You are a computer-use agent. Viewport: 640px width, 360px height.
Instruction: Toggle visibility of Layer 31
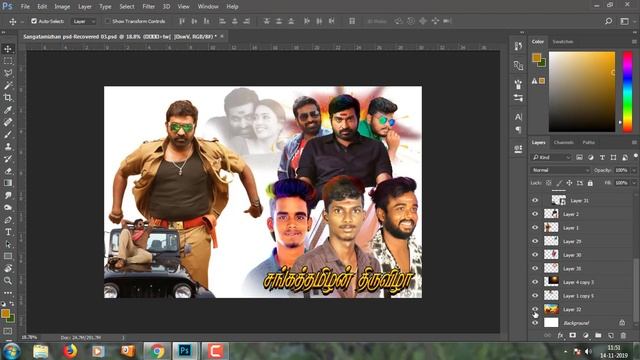(535, 200)
